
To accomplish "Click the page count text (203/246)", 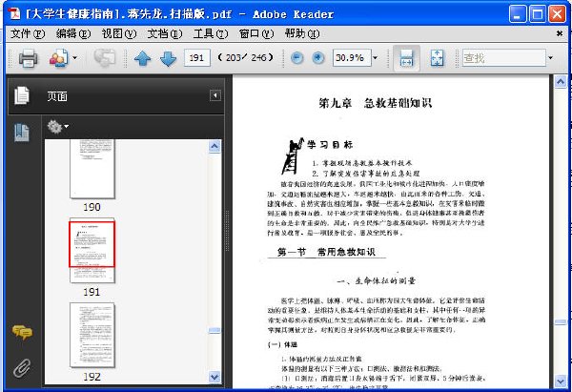I will 246,57.
